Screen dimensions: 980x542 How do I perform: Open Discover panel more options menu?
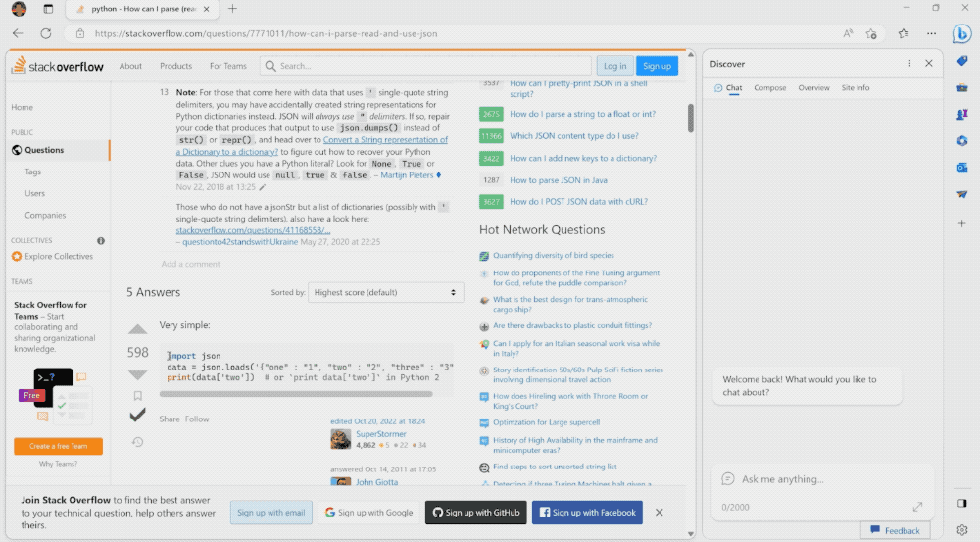pos(909,63)
